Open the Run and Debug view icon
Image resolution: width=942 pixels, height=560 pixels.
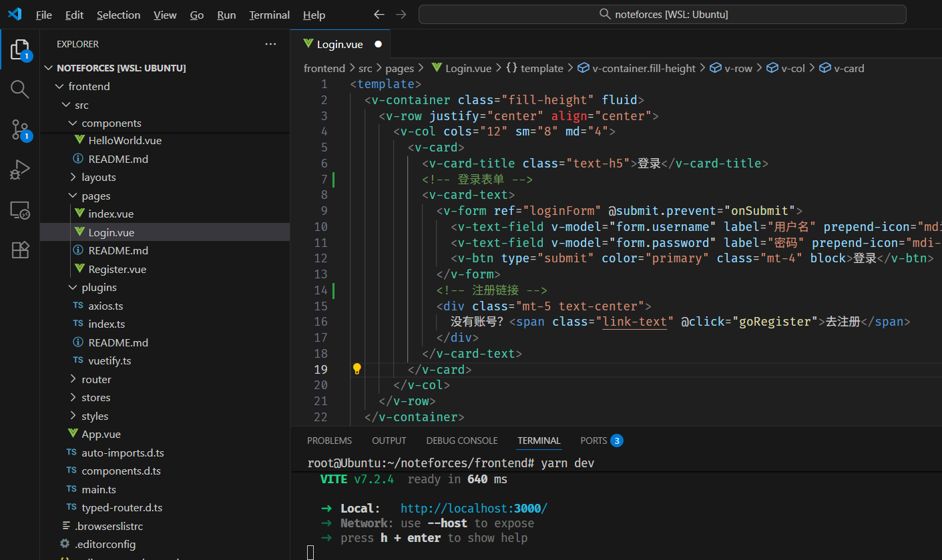20,170
